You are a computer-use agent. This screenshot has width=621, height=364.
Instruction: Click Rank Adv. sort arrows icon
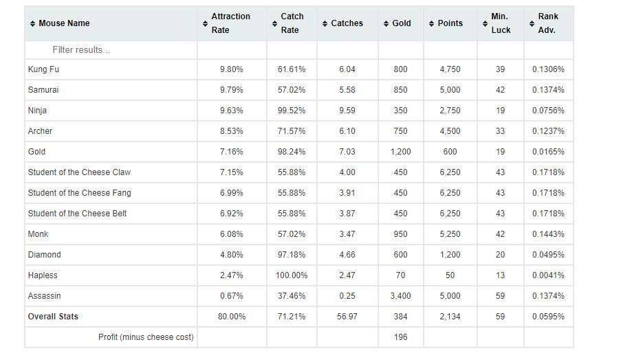coord(532,24)
